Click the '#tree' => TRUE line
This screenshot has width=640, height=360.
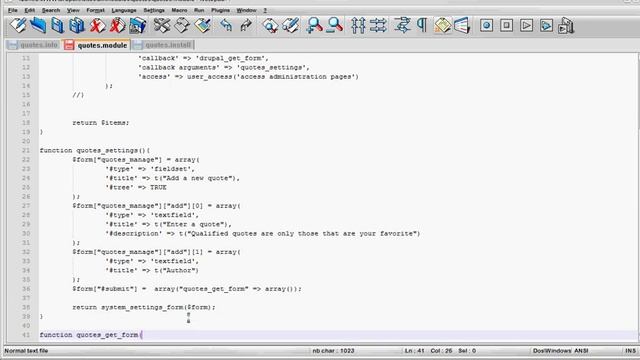pos(136,188)
